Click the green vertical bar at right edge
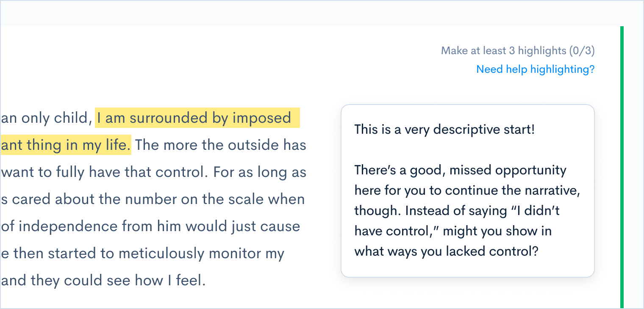Screen dimensions: 644x309 [x=622, y=167]
